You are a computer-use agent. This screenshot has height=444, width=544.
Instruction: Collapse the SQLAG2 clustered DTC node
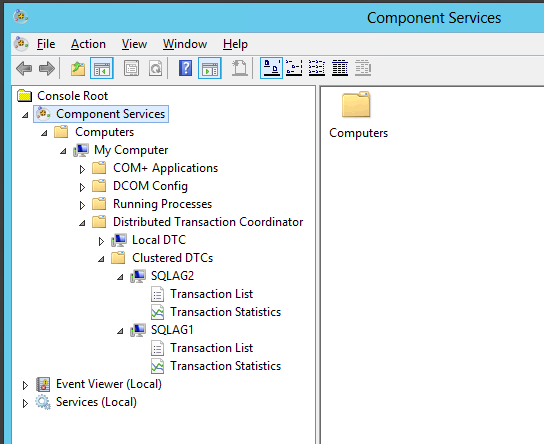(120, 277)
